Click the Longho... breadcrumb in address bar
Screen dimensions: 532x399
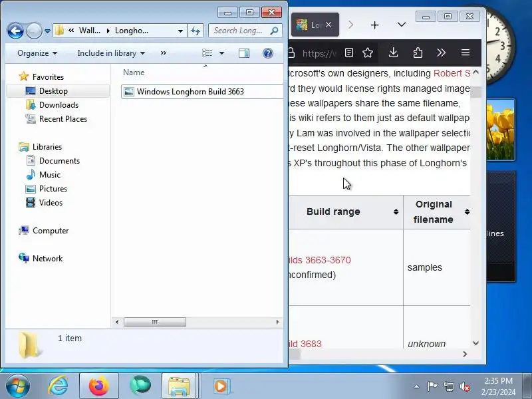pyautogui.click(x=131, y=31)
